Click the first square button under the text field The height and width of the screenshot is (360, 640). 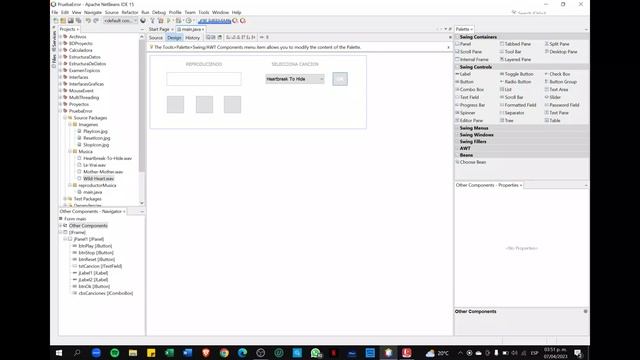pos(176,104)
